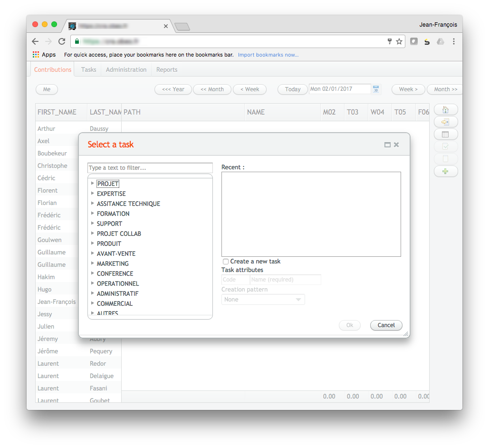Click the FIRST_NAME column header
The height and width of the screenshot is (448, 489).
61,112
